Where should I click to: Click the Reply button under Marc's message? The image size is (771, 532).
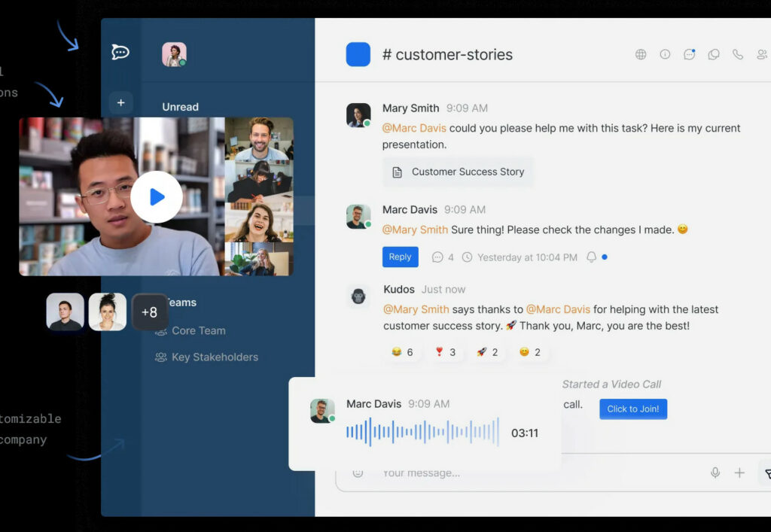(x=400, y=257)
